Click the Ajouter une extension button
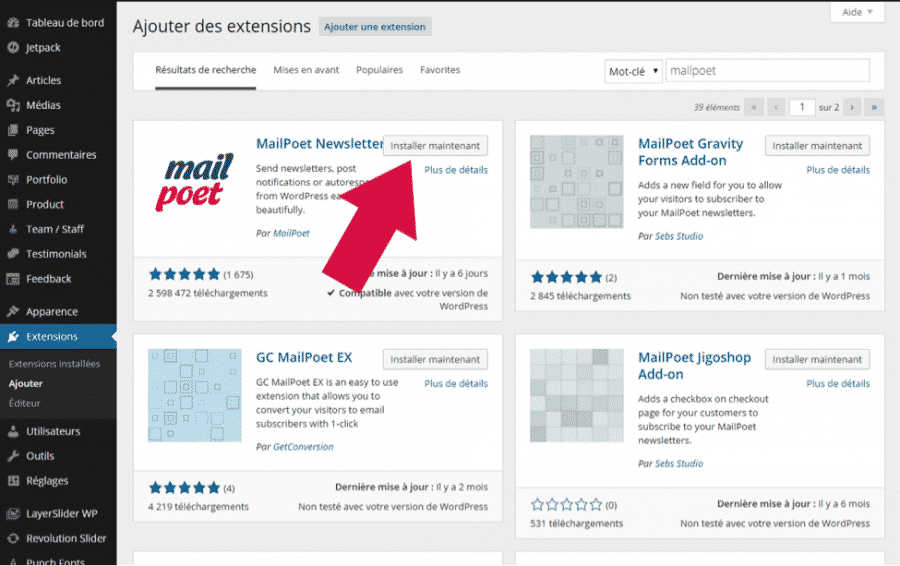This screenshot has width=900, height=566. [x=375, y=27]
